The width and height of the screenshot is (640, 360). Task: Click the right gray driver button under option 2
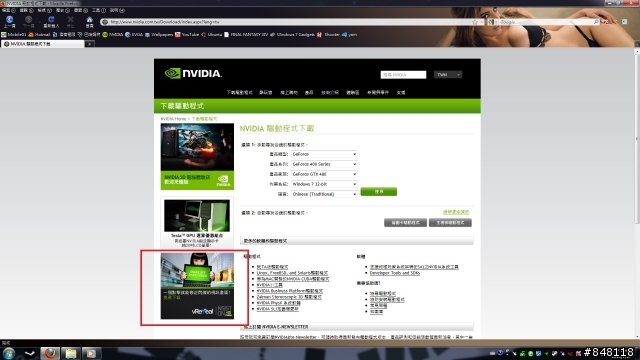(450, 222)
